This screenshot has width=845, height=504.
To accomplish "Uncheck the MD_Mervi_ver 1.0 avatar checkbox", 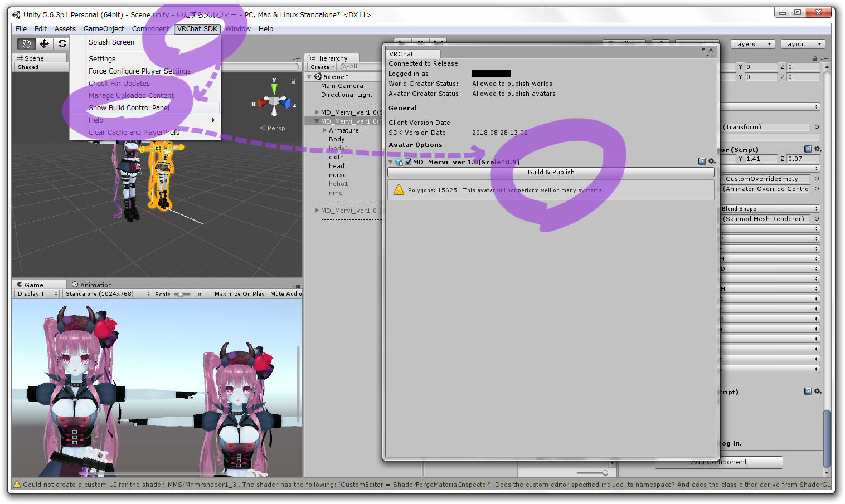I will tap(408, 162).
